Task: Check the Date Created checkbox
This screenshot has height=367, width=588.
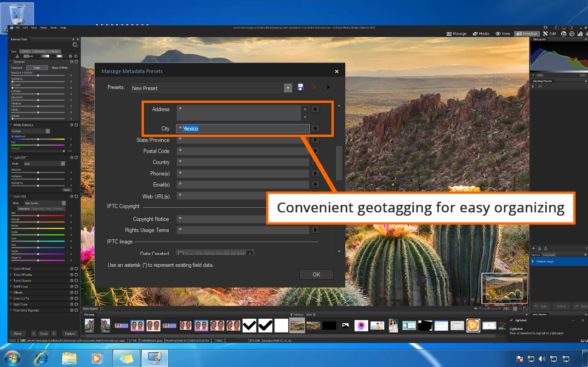Action: 181,254
